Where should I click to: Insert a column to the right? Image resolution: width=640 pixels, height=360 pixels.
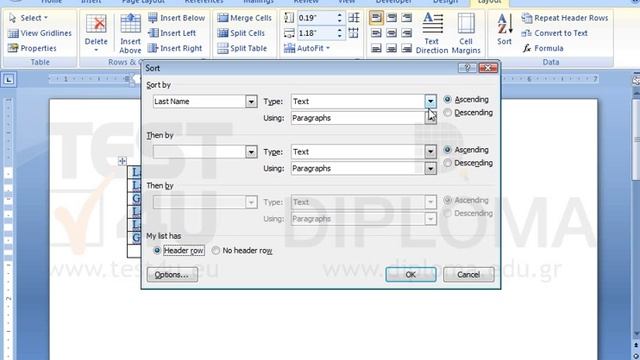tap(175, 48)
